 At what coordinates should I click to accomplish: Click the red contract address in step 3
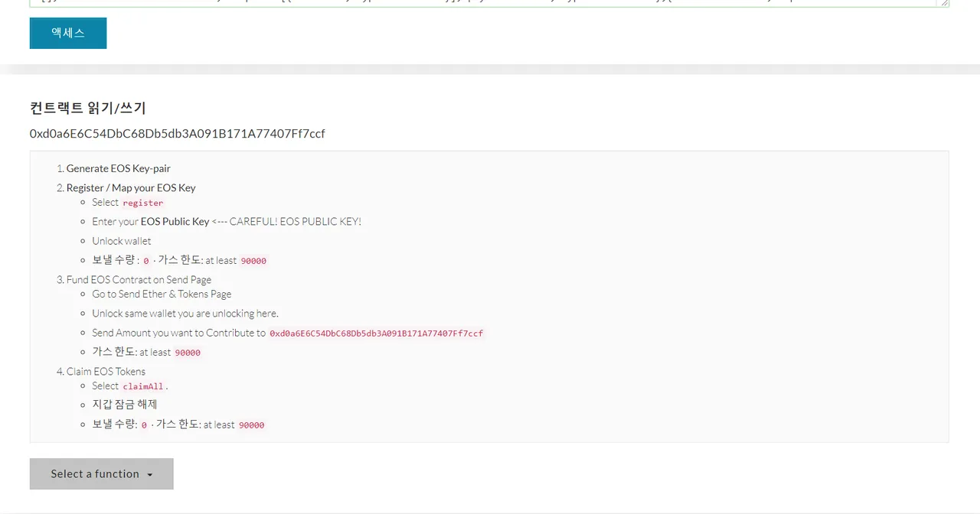point(377,333)
